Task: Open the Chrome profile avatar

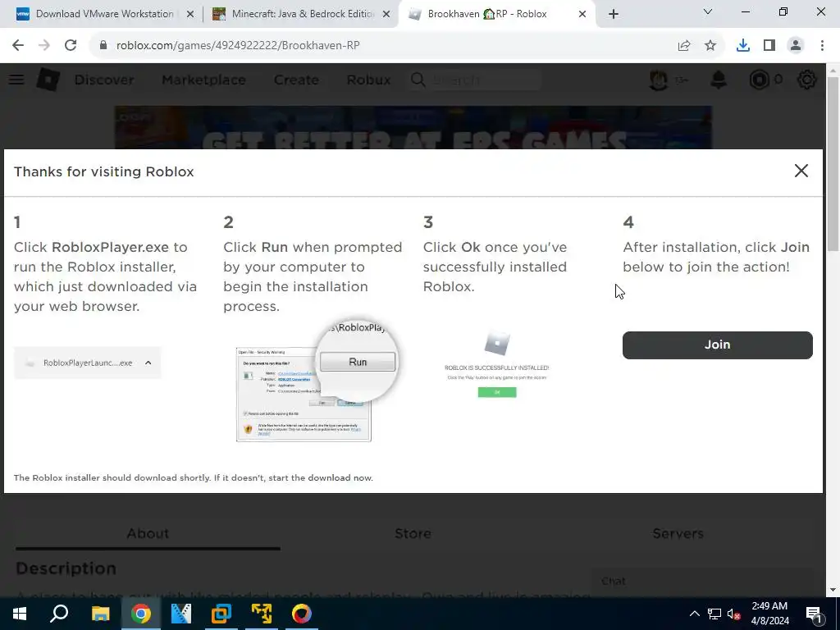Action: tap(796, 46)
